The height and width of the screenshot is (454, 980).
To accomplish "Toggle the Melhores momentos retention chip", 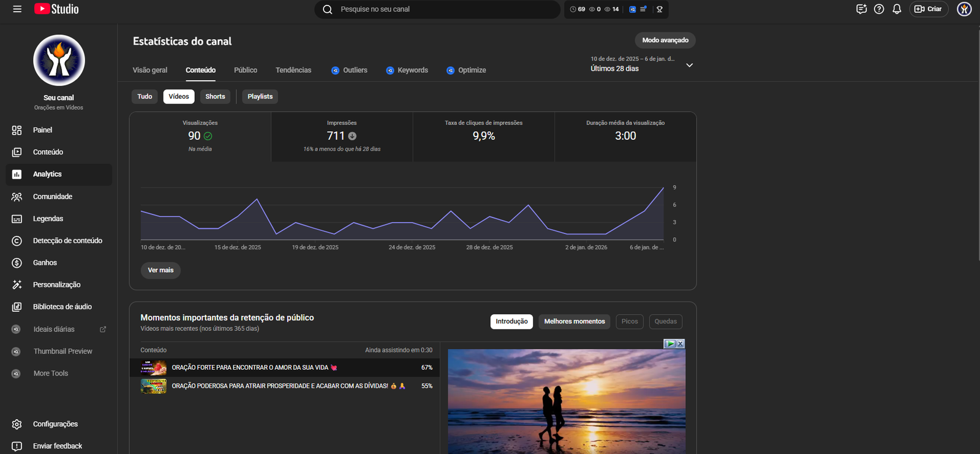I will tap(574, 322).
